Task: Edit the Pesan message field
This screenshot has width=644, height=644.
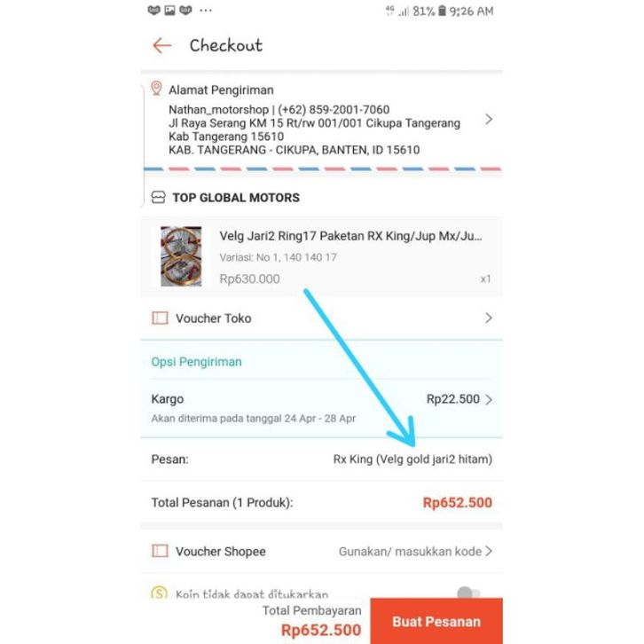Action: click(x=322, y=459)
